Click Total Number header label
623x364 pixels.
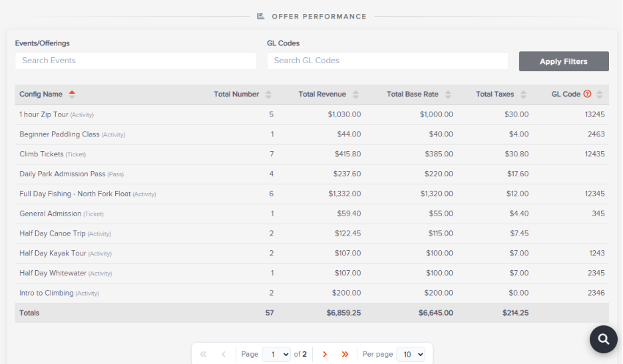coord(236,94)
